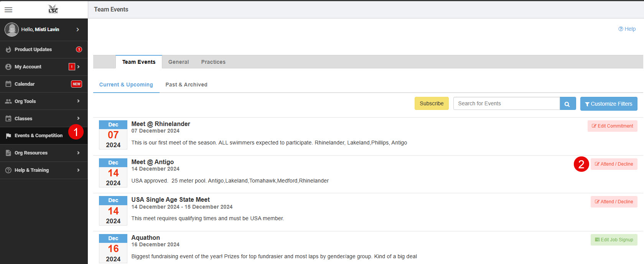Screen dimensions: 644x264
Task: Expand Help & Training section
Action: pyautogui.click(x=78, y=170)
